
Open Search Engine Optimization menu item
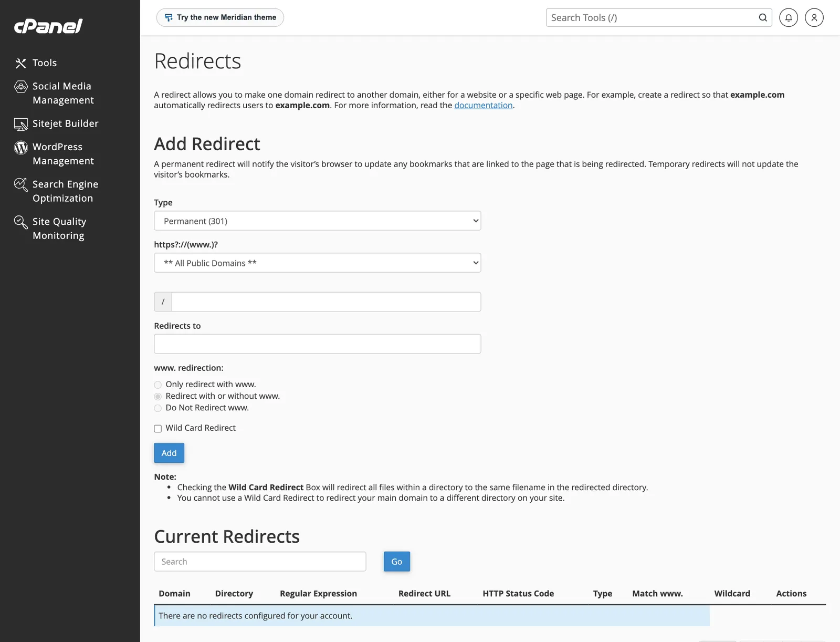65,191
